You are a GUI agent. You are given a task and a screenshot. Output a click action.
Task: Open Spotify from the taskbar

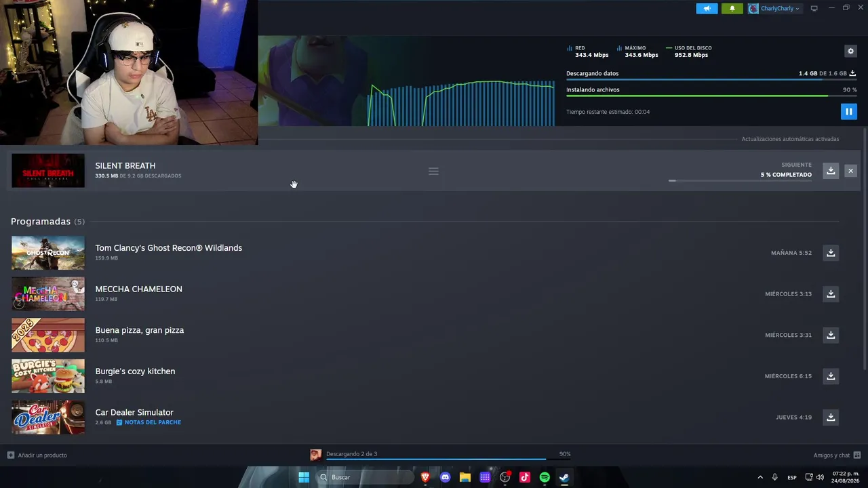pyautogui.click(x=545, y=477)
